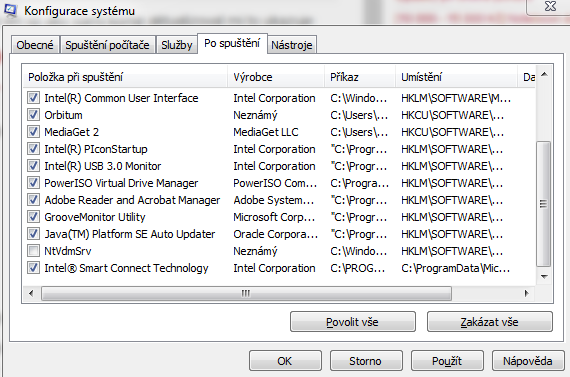Uncheck Intel(R) Common User Interface startup item
Viewport: 570px width, 377px height.
click(33, 98)
